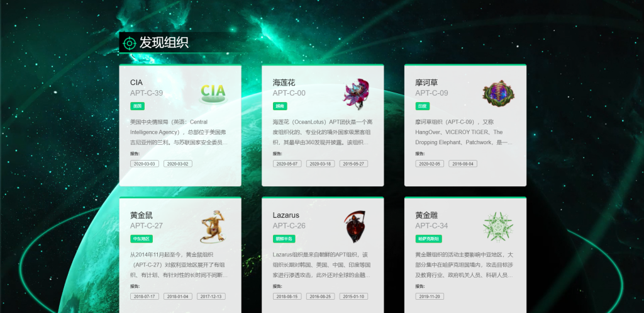Viewport: 644px width, 313px height.
Task: Open 黄金鼠 report dated 2018-07-17
Action: click(x=145, y=296)
